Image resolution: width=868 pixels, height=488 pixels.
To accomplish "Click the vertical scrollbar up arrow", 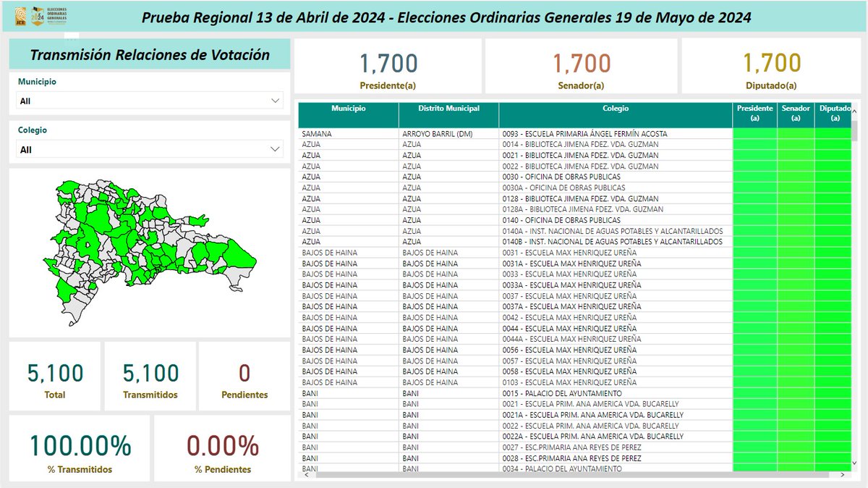I will pyautogui.click(x=855, y=110).
